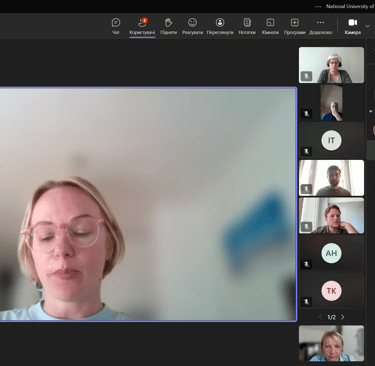Collapse the participants list section triangle
375x366 pixels.
(x=371, y=111)
